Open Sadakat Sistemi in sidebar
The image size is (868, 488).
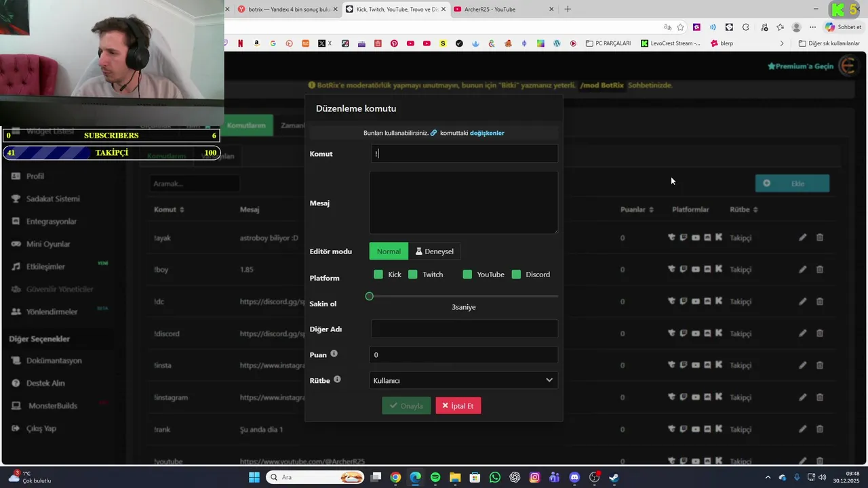(53, 199)
